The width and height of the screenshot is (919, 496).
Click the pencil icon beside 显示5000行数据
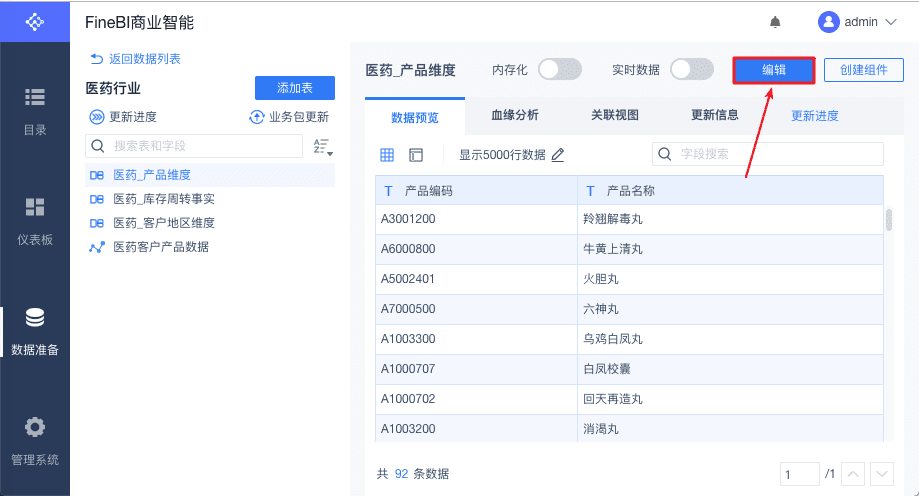tap(558, 155)
